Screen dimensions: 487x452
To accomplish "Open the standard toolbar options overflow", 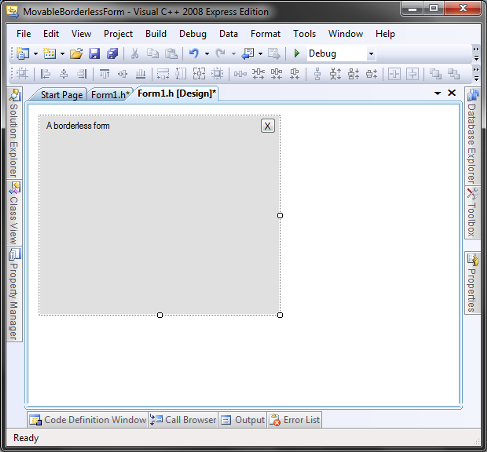I will click(x=476, y=54).
